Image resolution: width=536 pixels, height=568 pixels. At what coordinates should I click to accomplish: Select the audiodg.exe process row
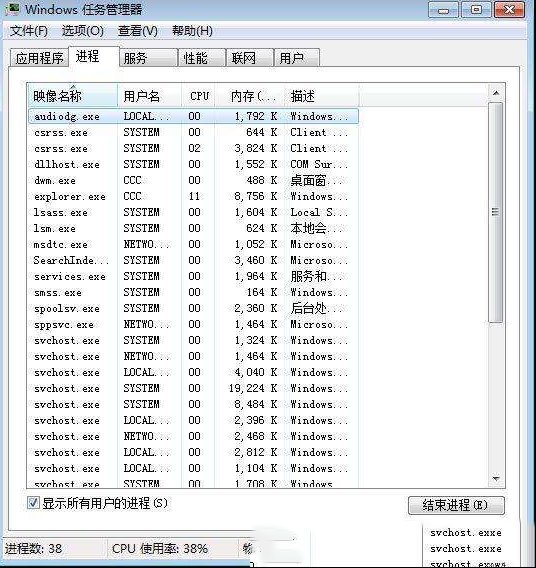[x=193, y=116]
